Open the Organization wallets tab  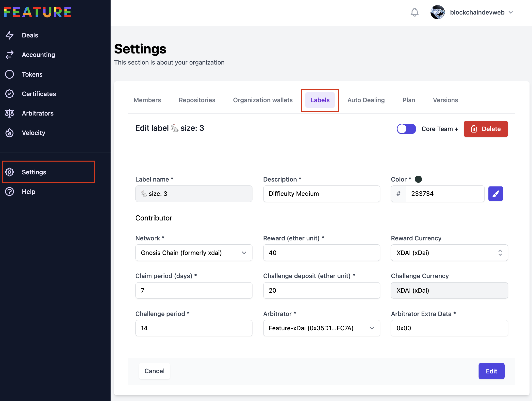pyautogui.click(x=263, y=100)
